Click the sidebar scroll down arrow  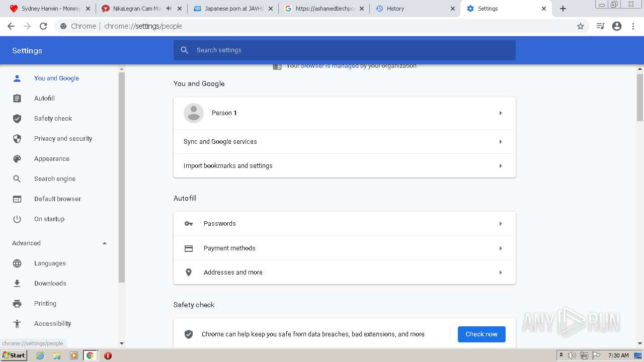click(121, 343)
